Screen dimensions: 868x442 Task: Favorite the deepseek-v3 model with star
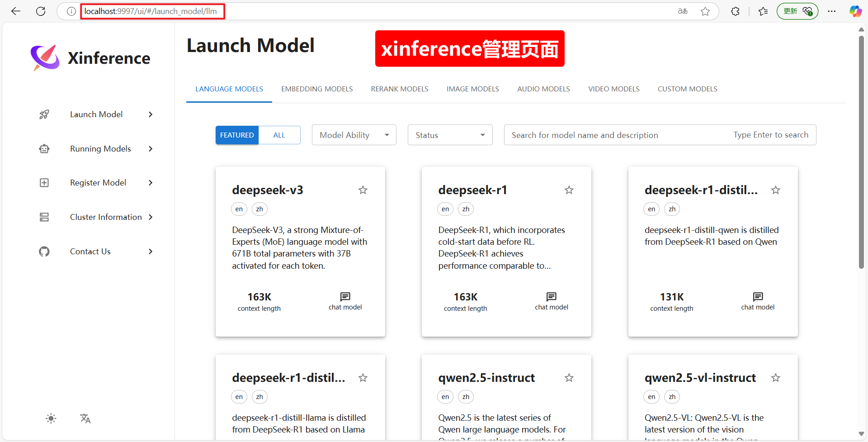363,190
